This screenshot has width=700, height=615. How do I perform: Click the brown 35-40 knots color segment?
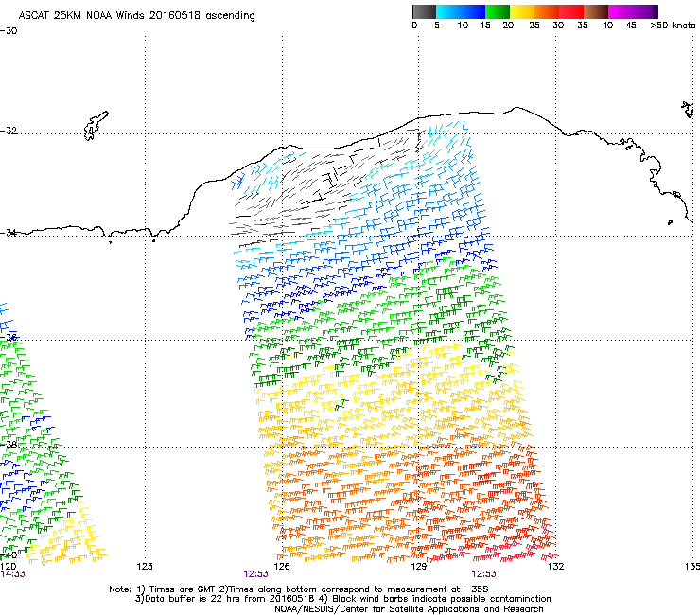(x=596, y=11)
